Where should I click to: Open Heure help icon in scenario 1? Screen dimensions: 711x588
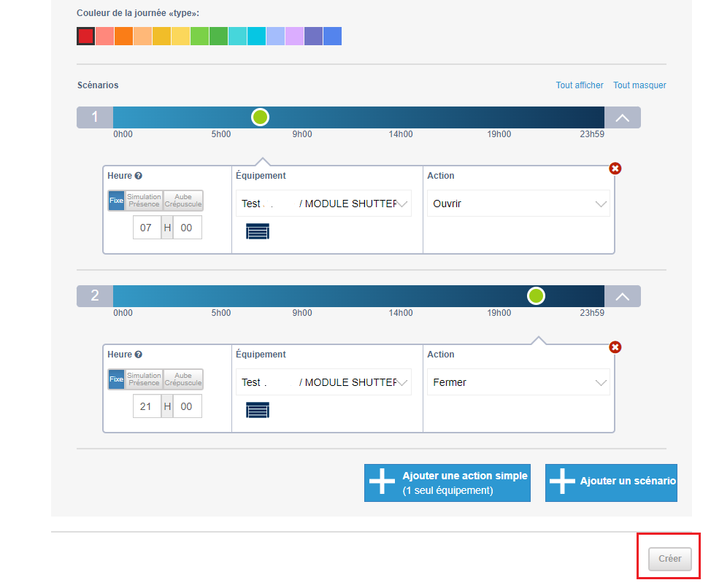point(138,176)
